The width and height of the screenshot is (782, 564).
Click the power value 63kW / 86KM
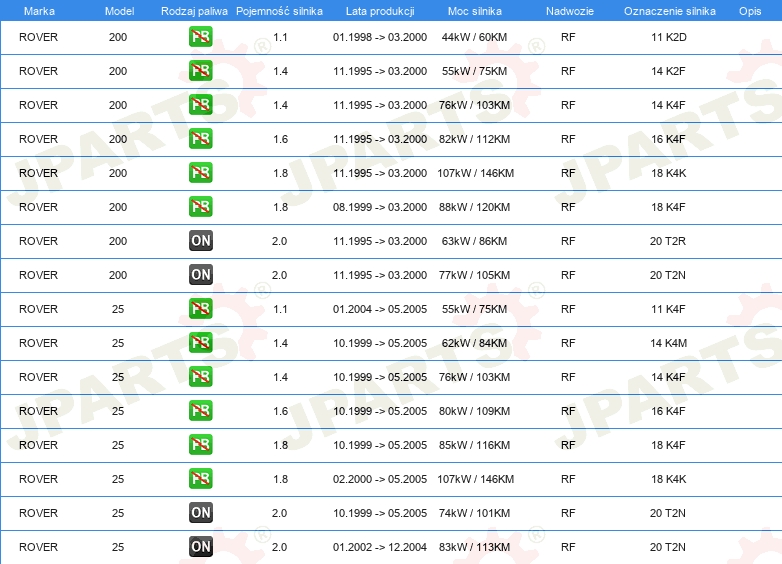(474, 241)
